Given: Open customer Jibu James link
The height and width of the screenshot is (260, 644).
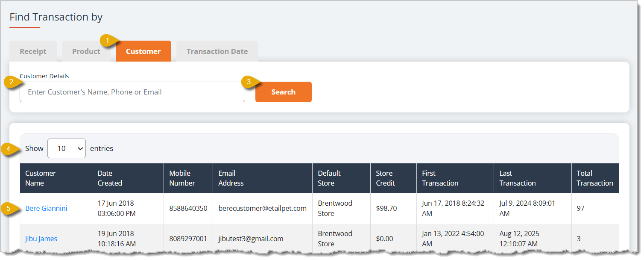Looking at the screenshot, I should coord(41,239).
